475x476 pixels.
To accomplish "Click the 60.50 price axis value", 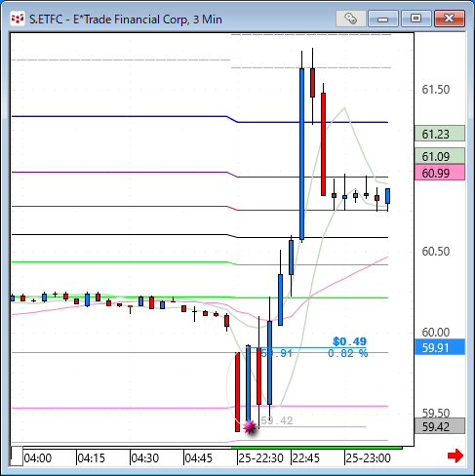I will [x=436, y=252].
